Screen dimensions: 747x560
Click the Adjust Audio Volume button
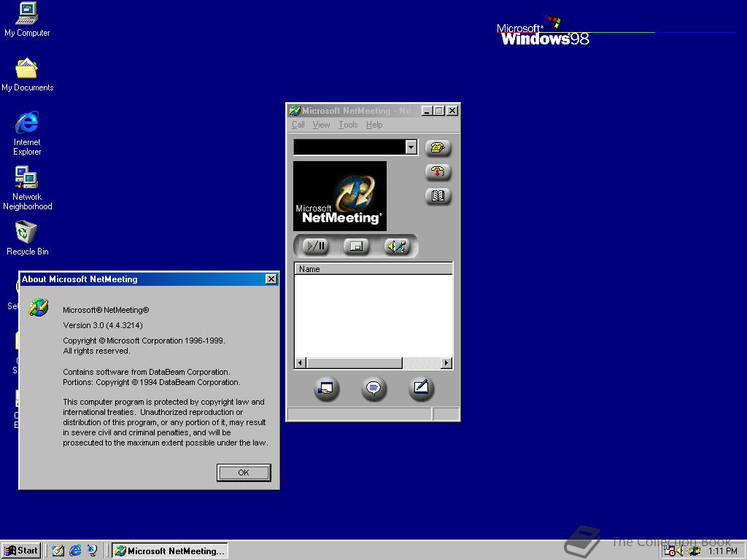(397, 246)
